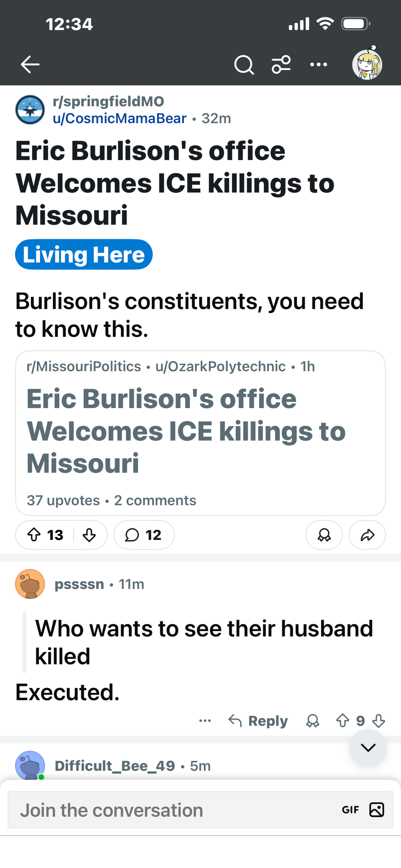Tap the back arrow
Viewport: 401px width, 868px height.
[30, 65]
